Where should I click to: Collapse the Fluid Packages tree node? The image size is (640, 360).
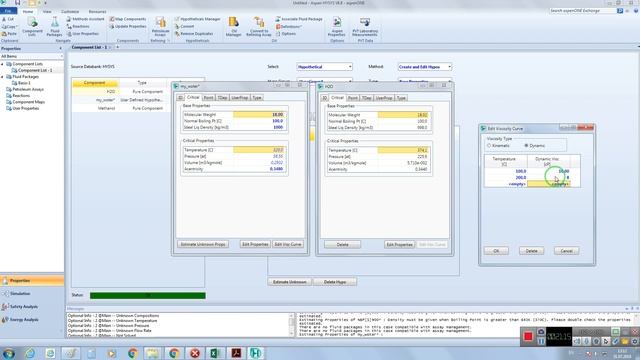click(2, 77)
